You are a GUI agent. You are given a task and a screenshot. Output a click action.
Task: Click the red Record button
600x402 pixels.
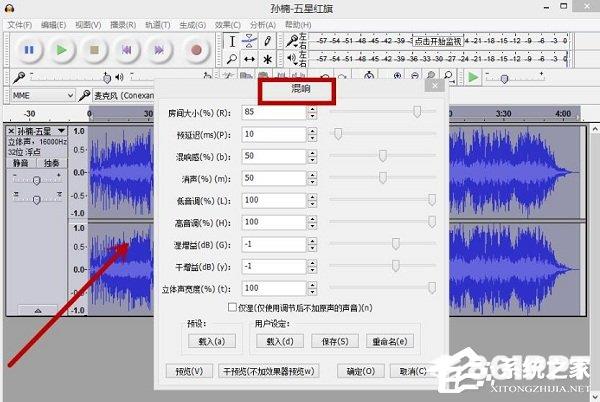[196, 50]
